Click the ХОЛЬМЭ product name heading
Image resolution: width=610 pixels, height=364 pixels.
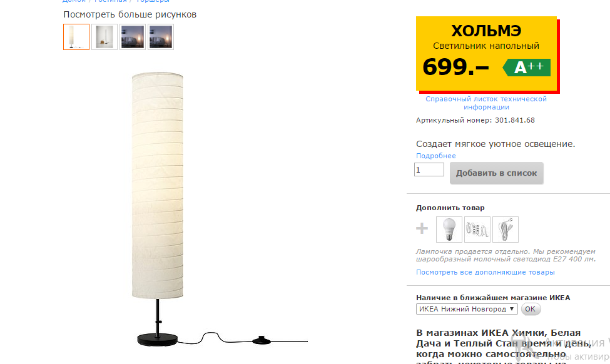click(486, 31)
